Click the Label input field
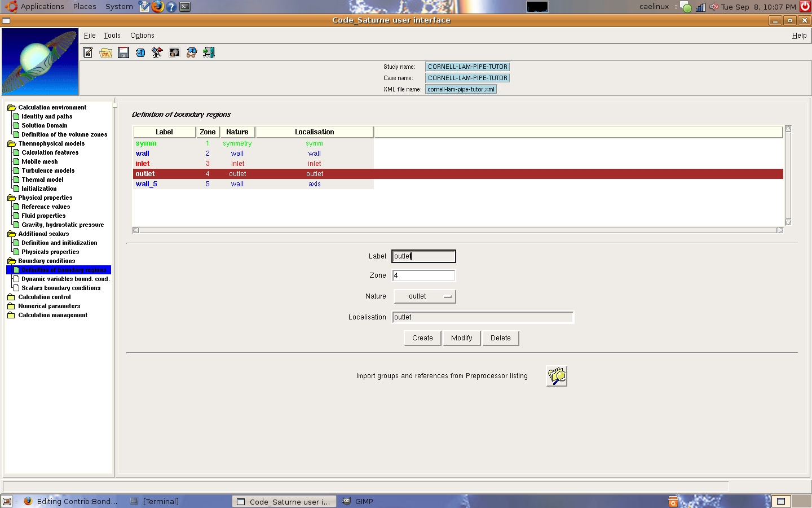812x508 pixels. [x=423, y=256]
